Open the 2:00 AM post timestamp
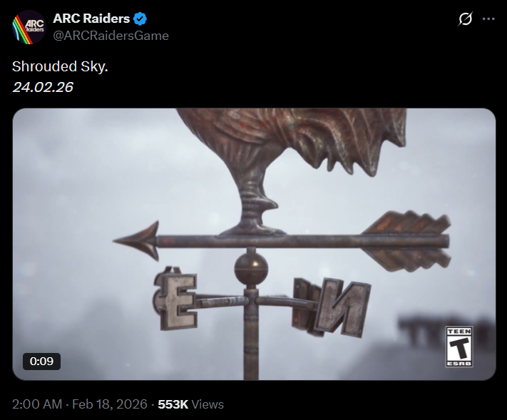Viewport: 507px width, 420px height. click(x=37, y=404)
